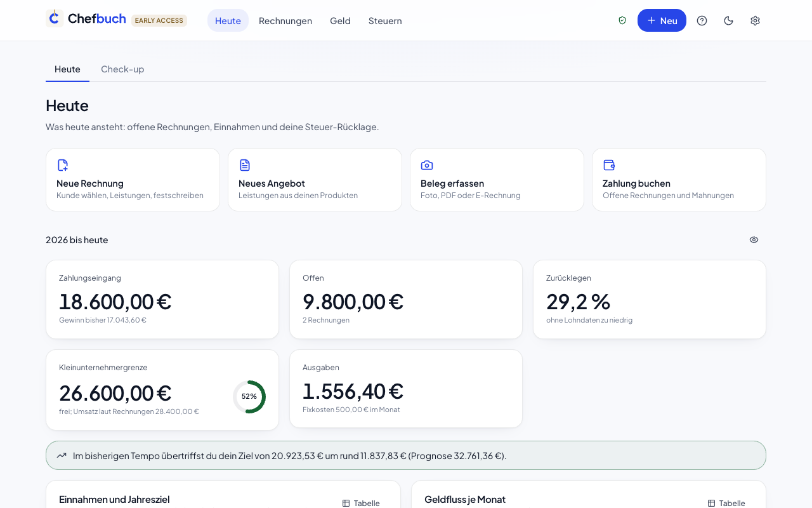Click the Beleg erfassen card title
Screen dimensions: 812x508
452,184
